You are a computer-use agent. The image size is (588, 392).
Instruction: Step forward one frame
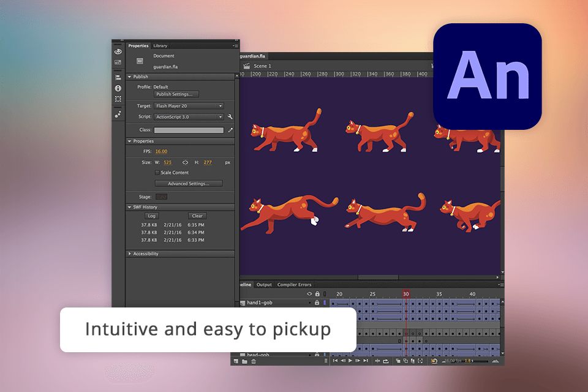[358, 361]
